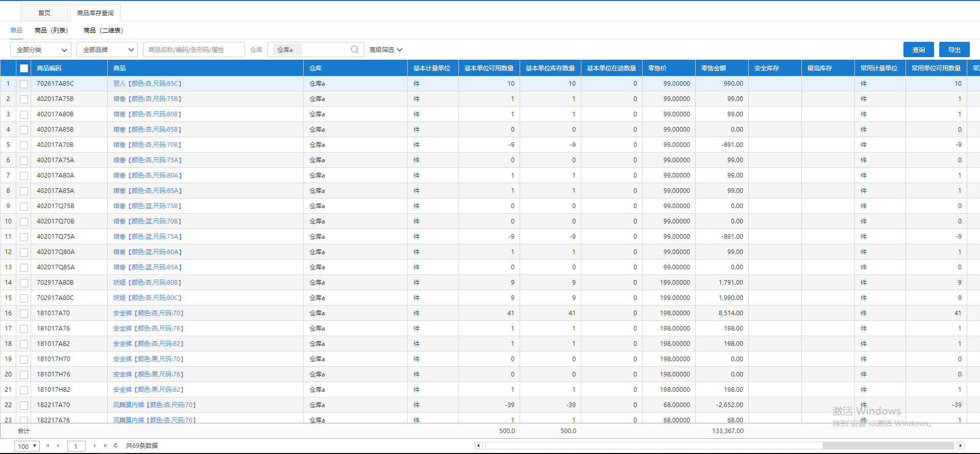The height and width of the screenshot is (454, 980).
Task: Open the 商品（列表） tab
Action: tap(51, 31)
